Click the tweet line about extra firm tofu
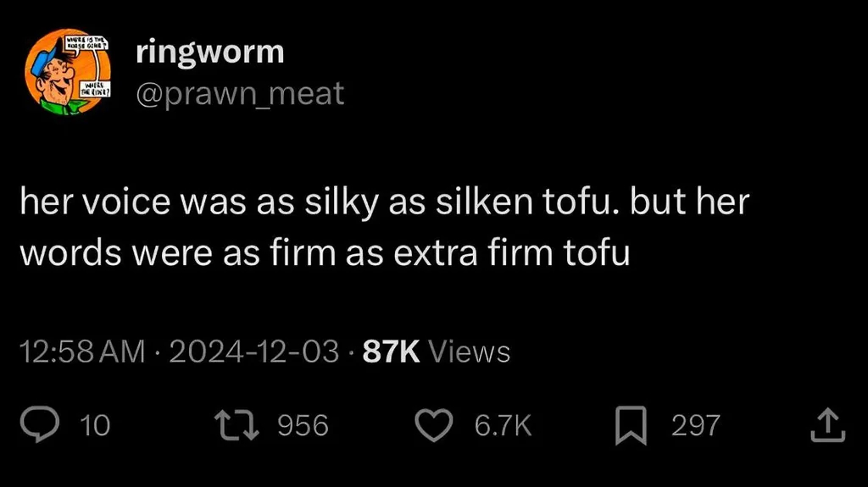The height and width of the screenshot is (487, 868). [325, 252]
